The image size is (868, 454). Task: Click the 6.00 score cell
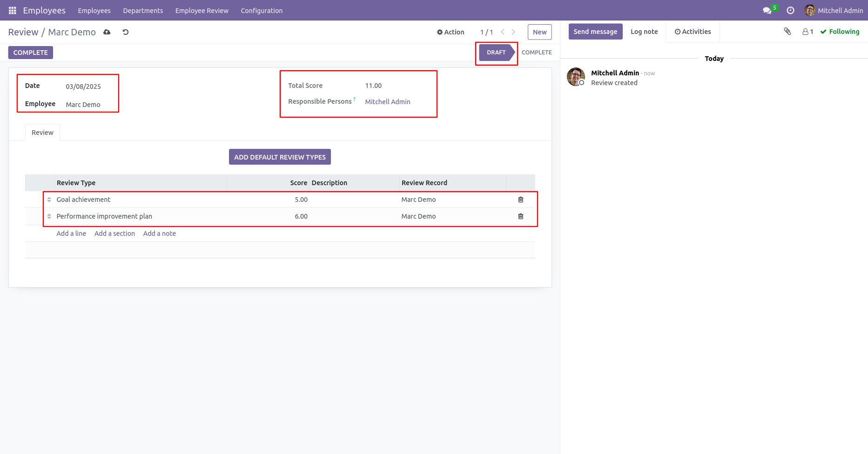point(269,216)
